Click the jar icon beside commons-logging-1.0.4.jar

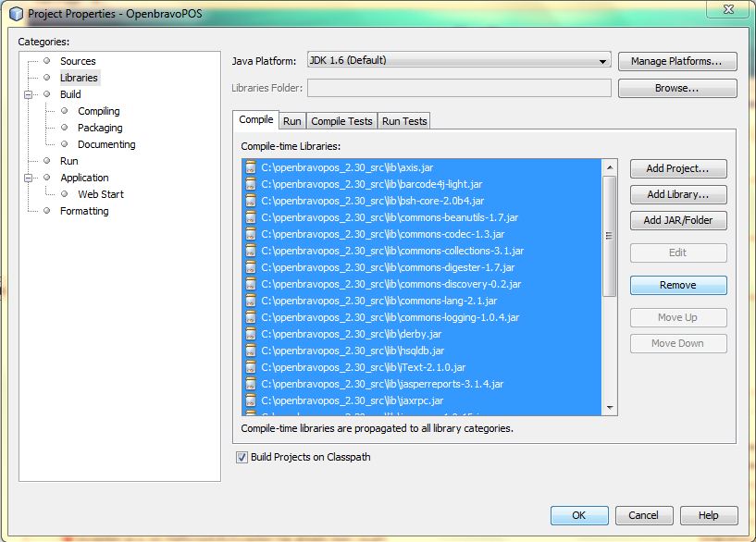click(x=251, y=317)
